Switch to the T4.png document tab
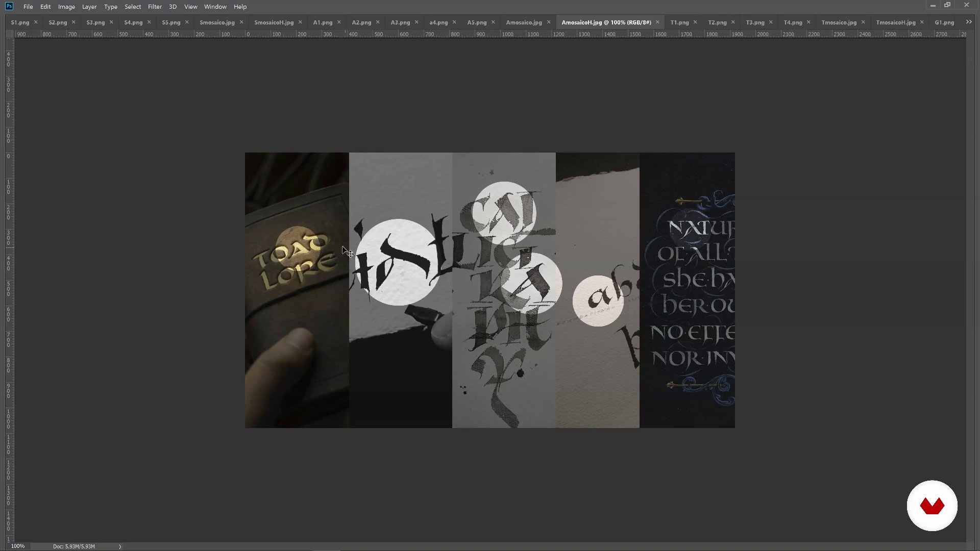The width and height of the screenshot is (980, 551). tap(793, 22)
